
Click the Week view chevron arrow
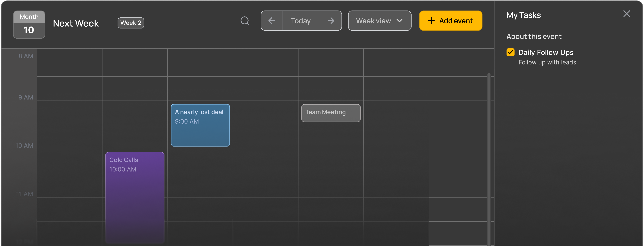click(x=399, y=21)
